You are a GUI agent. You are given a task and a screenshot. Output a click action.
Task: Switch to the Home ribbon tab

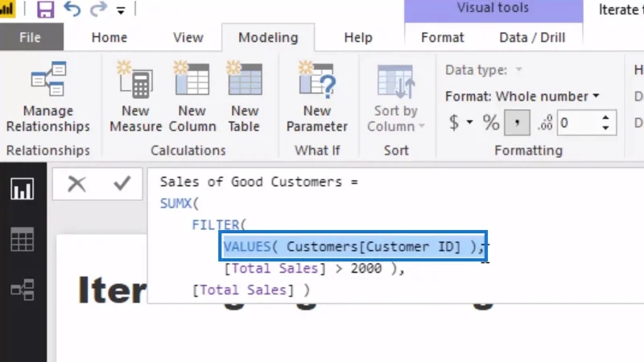tap(109, 37)
